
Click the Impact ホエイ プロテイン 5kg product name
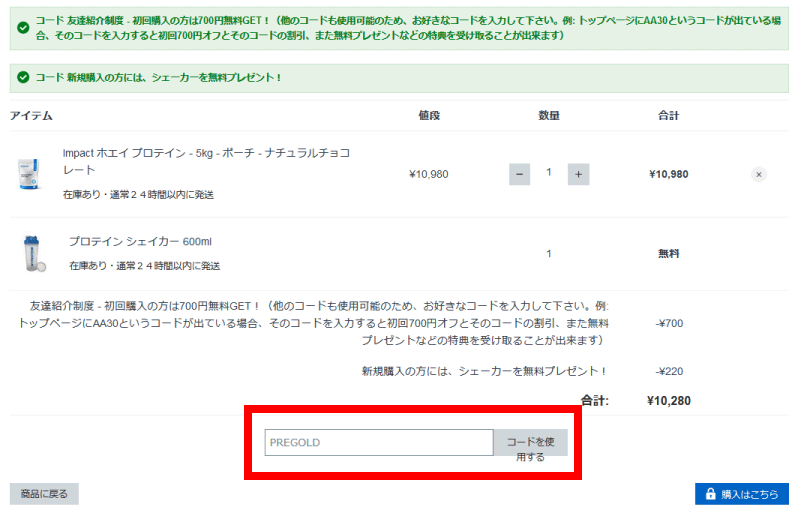click(206, 161)
